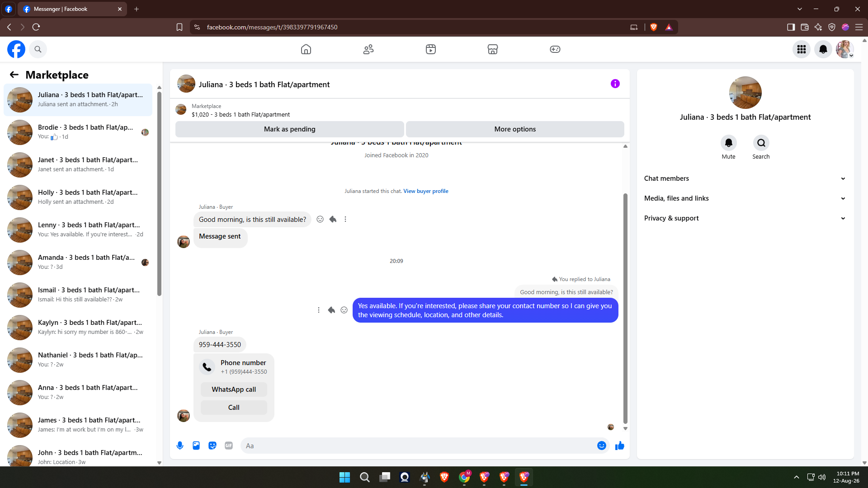
Task: Open more menu for 'Yes available' message
Action: pos(319,310)
